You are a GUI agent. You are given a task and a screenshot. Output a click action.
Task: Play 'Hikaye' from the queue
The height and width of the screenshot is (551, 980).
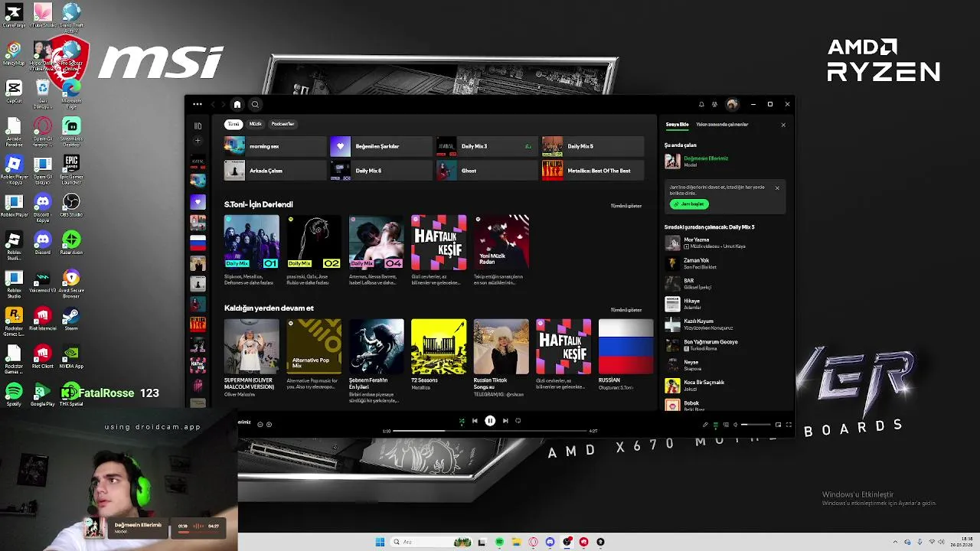pos(724,304)
